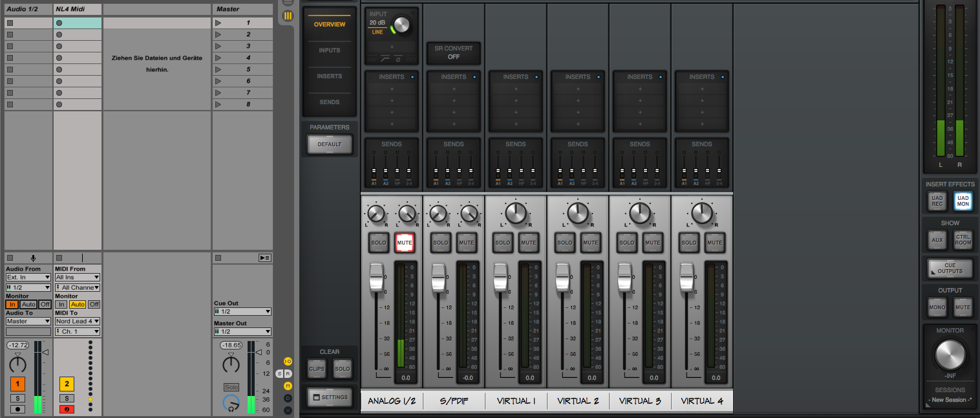Adjust the Master track pan knob

(x=231, y=364)
